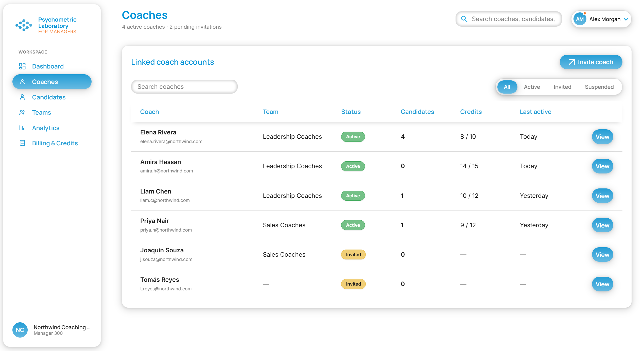Click elena.rivera@northwind.com email
The height and width of the screenshot is (351, 644).
tap(171, 141)
